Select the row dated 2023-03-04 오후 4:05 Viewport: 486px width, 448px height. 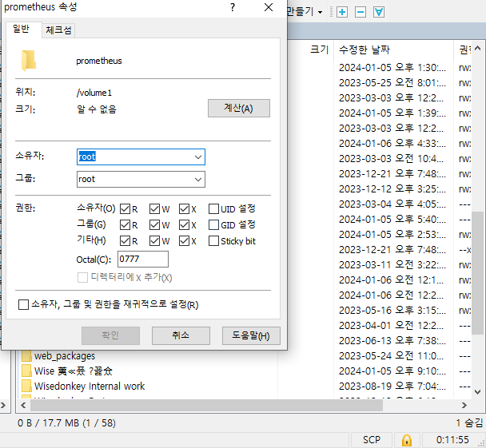point(392,204)
